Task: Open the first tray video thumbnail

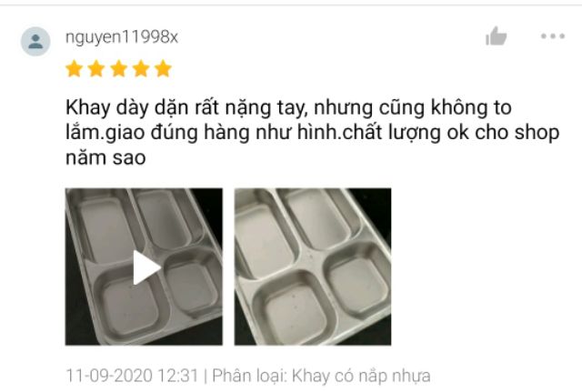Action: [144, 266]
